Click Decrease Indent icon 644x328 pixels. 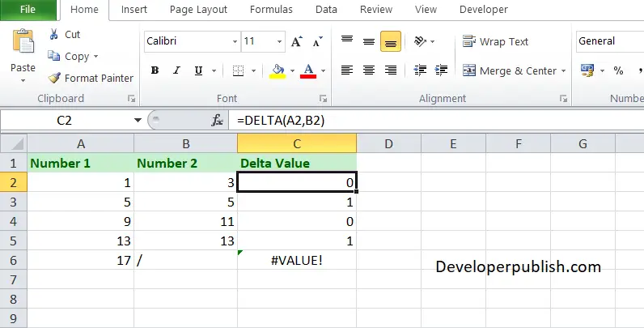[420, 70]
